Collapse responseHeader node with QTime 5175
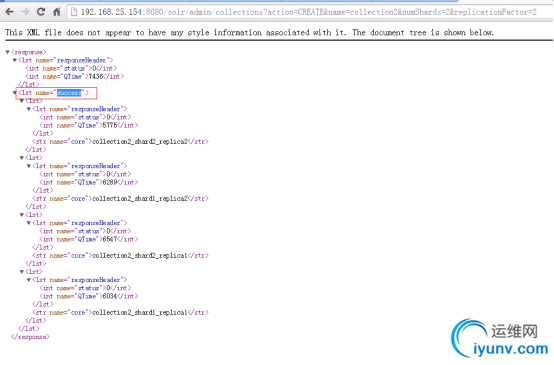 click(29, 109)
